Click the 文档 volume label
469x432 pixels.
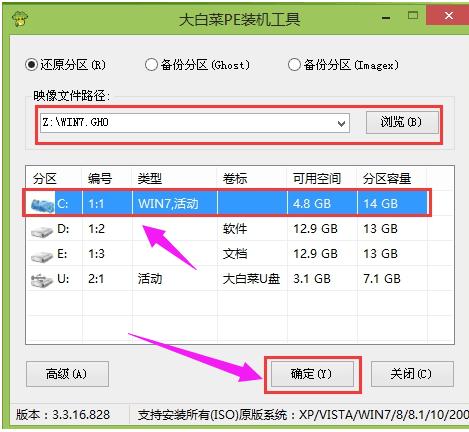click(x=235, y=254)
